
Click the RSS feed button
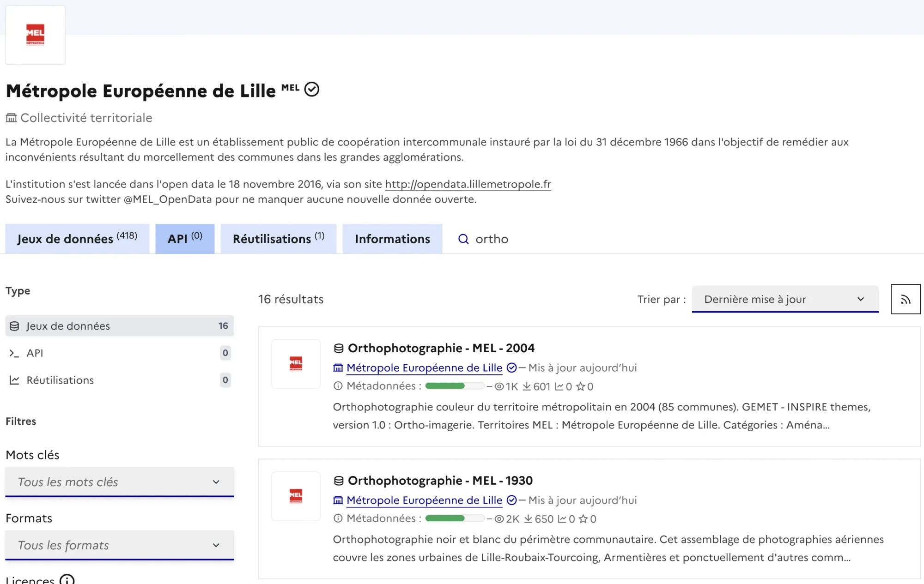point(906,299)
